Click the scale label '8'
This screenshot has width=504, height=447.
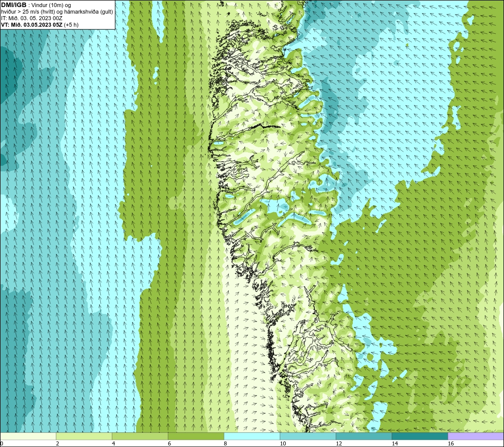coord(225,443)
